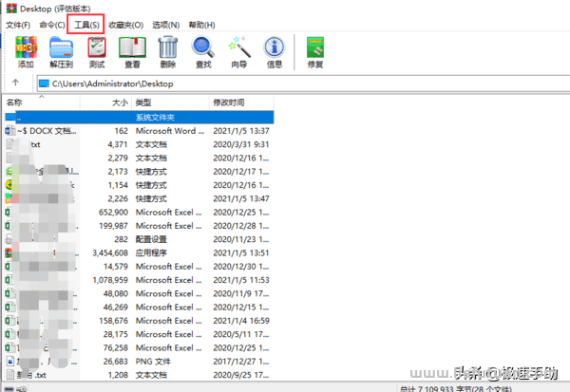Select the 配置设置 row sized 282

click(140, 239)
